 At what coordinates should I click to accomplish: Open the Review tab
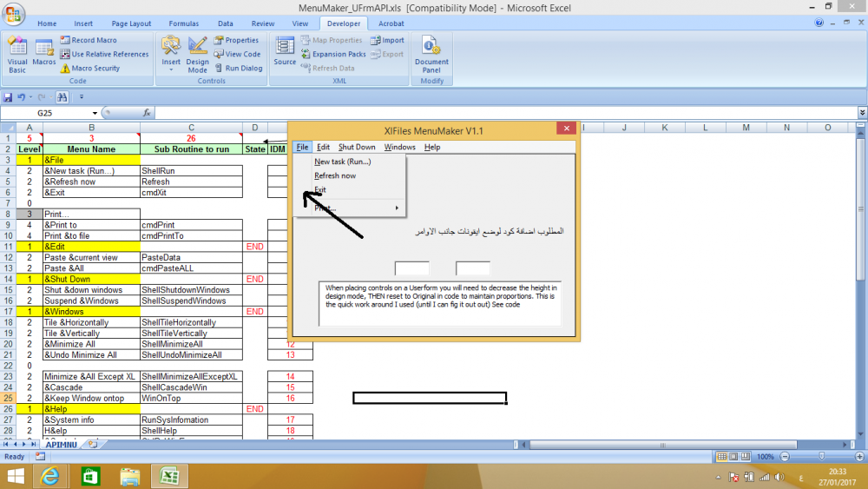263,23
